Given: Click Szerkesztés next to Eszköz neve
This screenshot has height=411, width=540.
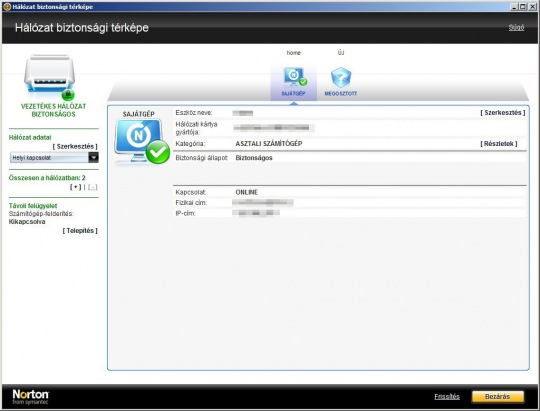Looking at the screenshot, I should click(502, 113).
